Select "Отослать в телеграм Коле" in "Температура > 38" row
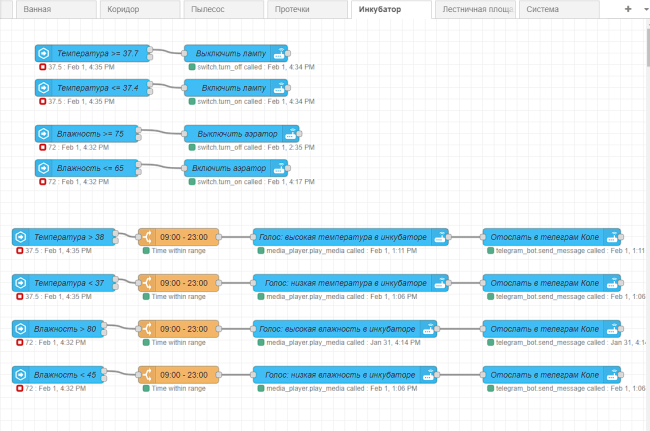 543,237
